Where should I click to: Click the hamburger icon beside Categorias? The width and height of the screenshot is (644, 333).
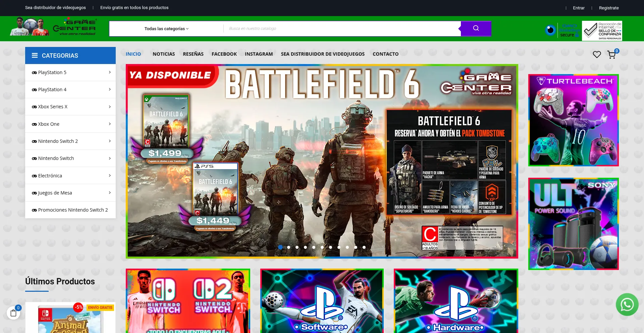35,56
